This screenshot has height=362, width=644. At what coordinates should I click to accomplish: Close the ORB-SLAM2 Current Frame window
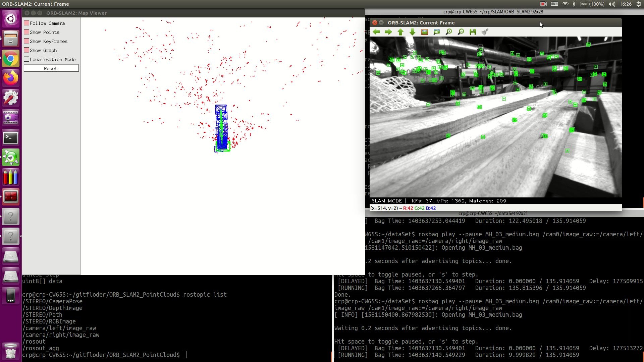375,23
